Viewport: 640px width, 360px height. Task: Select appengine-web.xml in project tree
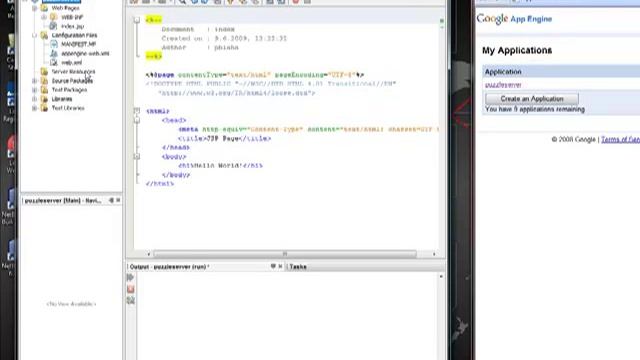click(85, 53)
